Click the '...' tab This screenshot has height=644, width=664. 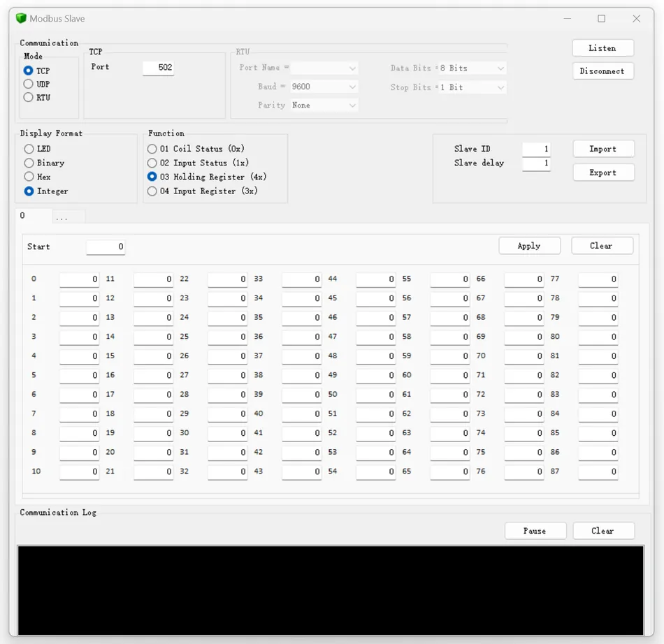(68, 217)
